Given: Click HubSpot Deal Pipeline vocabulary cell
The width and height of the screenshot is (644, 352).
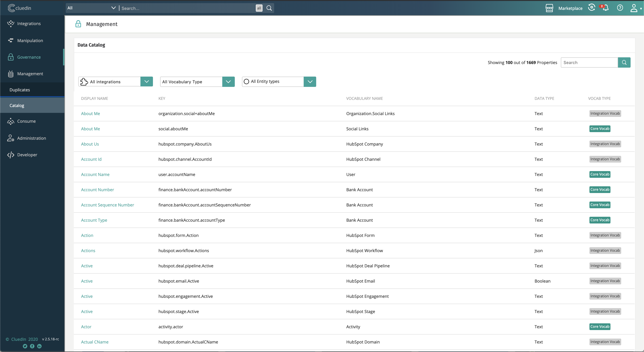Looking at the screenshot, I should [x=368, y=266].
